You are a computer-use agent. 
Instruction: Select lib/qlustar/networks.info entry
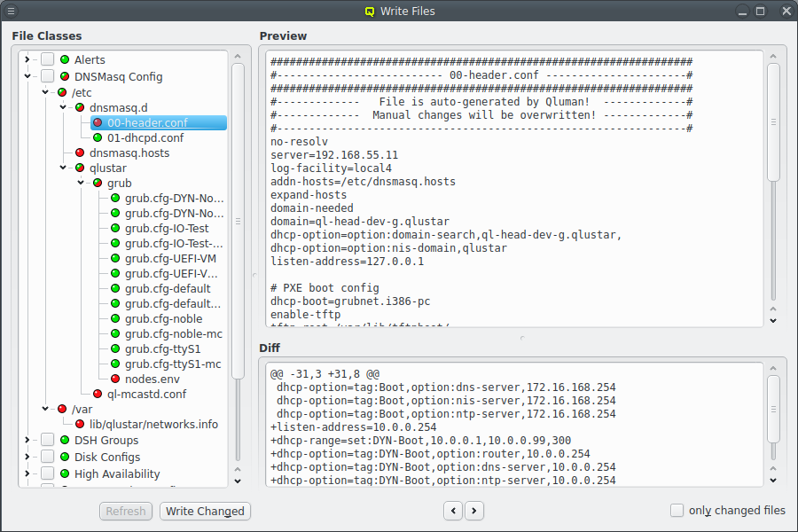(153, 424)
